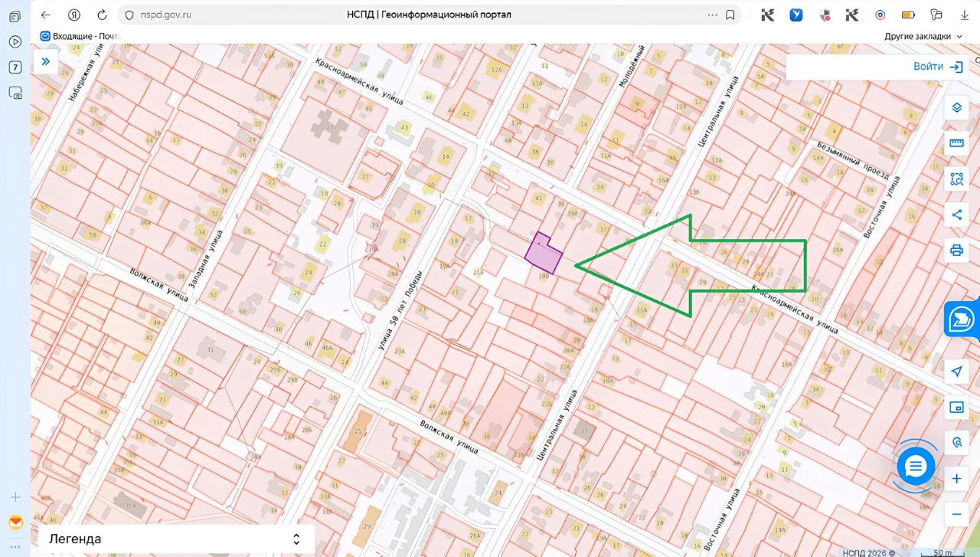The width and height of the screenshot is (980, 557).
Task: Bookmark this page with the bookmark icon
Action: pos(730,15)
